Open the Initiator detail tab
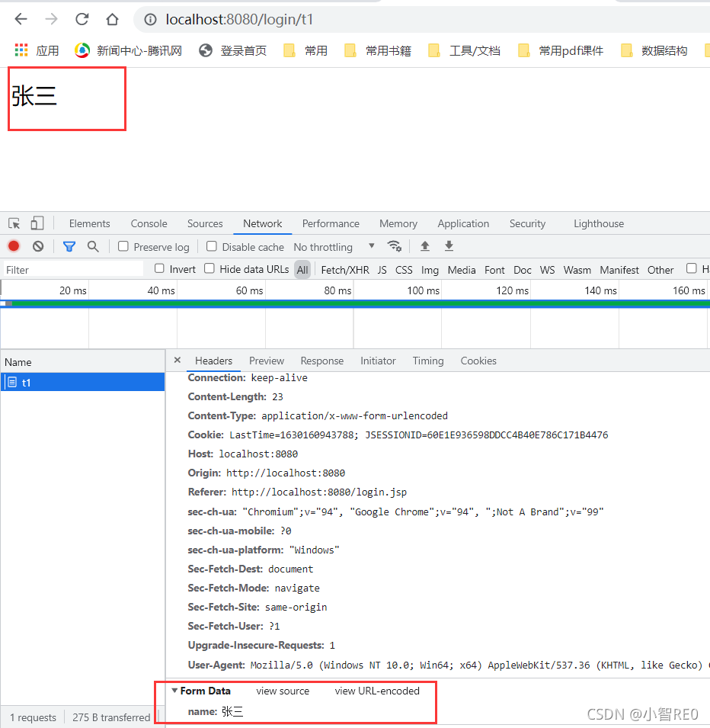The height and width of the screenshot is (728, 710). click(378, 361)
